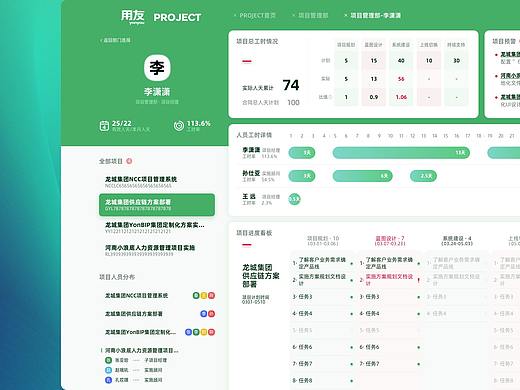Click green member badge on 龙城集团YonBIP集团定制化 staffing row
This screenshot has height=390, width=520.
coord(196,332)
